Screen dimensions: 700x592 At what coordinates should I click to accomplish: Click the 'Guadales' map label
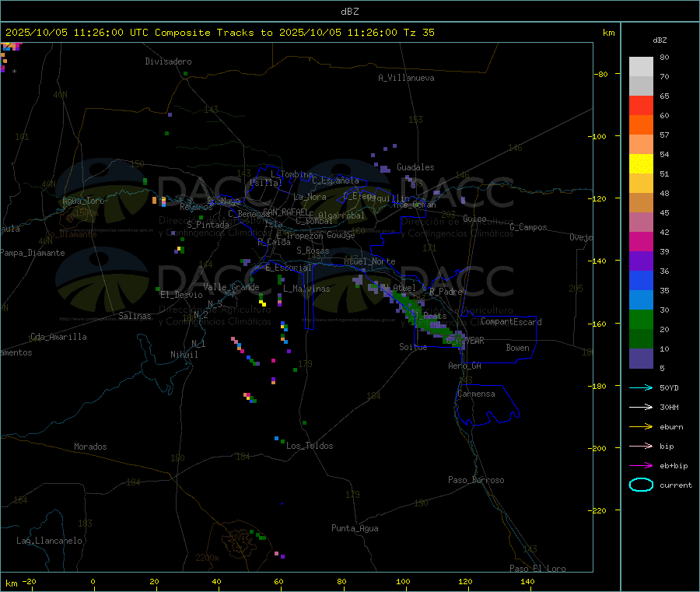click(x=415, y=167)
